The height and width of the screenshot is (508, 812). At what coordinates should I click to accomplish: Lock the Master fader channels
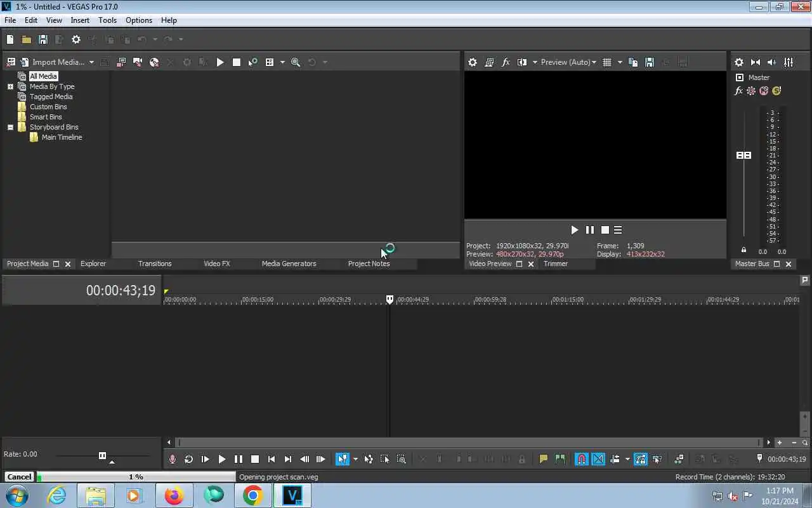click(743, 250)
